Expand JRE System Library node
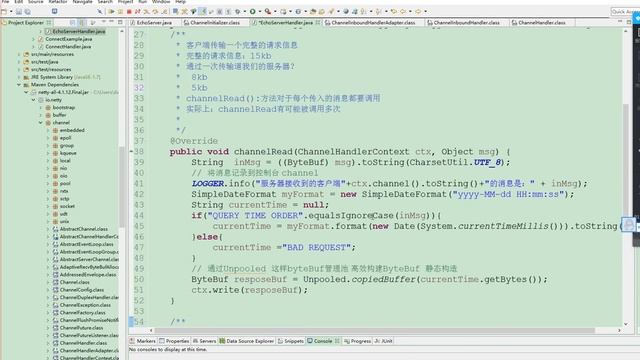The height and width of the screenshot is (360, 640). (19, 77)
